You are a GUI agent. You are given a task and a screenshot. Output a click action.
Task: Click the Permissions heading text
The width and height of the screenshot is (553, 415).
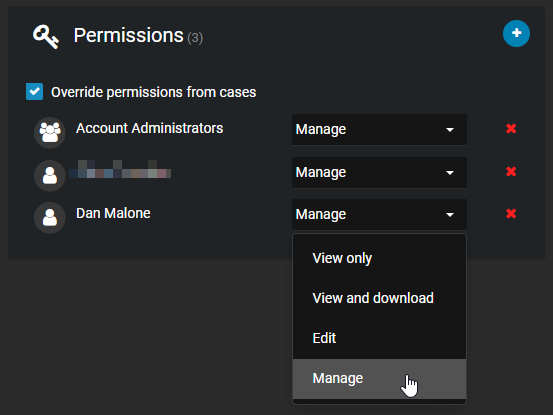coord(128,36)
